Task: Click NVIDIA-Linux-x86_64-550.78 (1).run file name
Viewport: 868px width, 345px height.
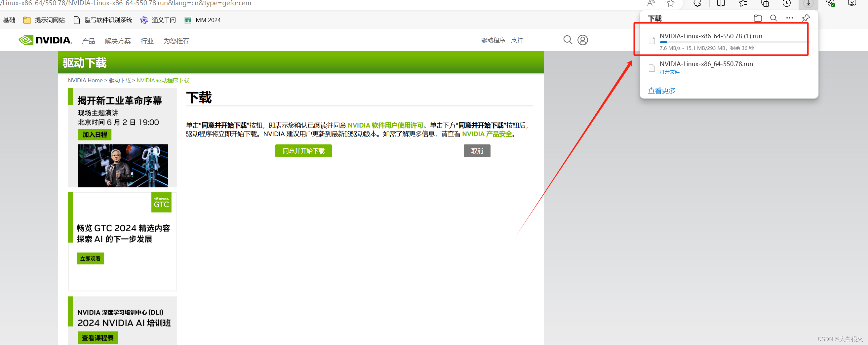Action: click(x=711, y=36)
